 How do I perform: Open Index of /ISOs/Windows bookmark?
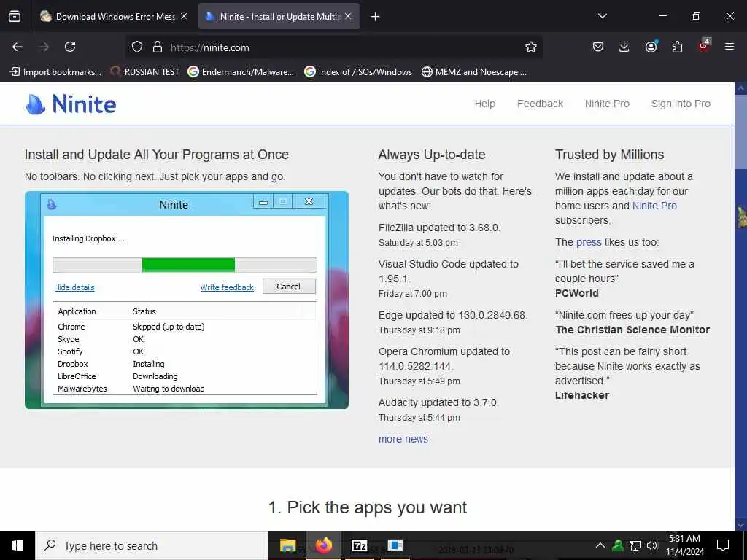pos(358,72)
